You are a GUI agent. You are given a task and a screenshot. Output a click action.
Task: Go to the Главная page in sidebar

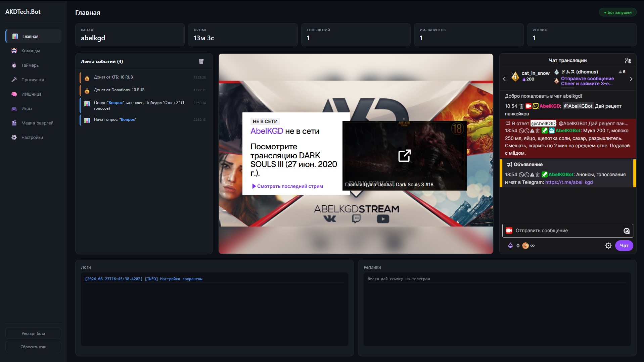[x=34, y=36]
